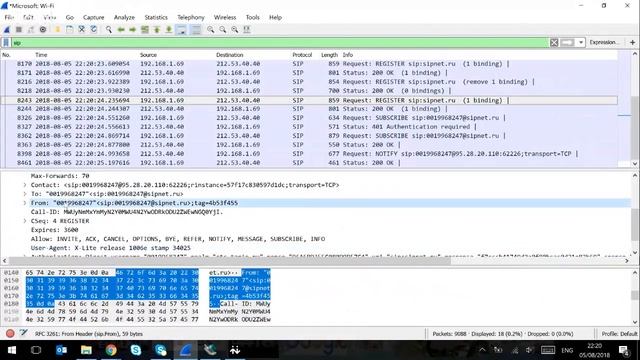This screenshot has width=640, height=360.
Task: Open the Help menu
Action: tap(275, 18)
